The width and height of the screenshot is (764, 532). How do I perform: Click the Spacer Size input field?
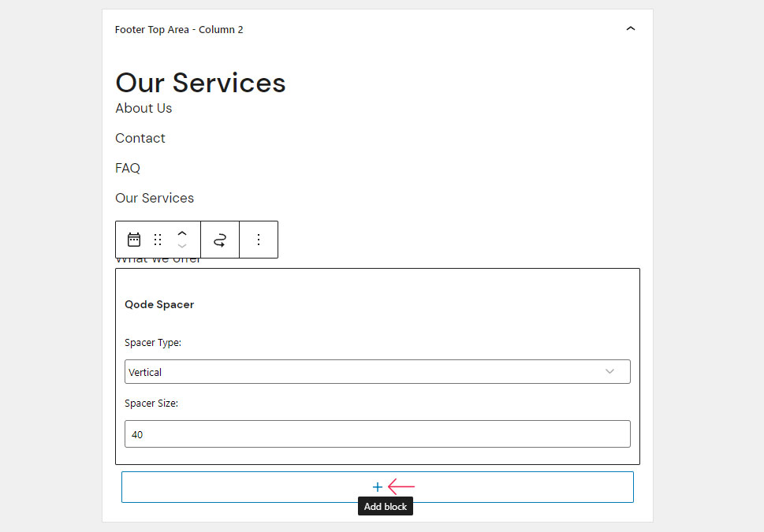377,434
